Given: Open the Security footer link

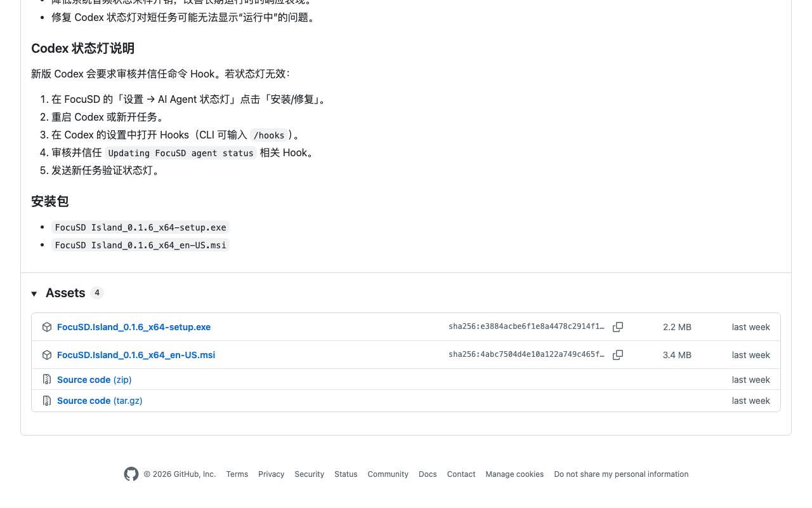Looking at the screenshot, I should pos(310,474).
